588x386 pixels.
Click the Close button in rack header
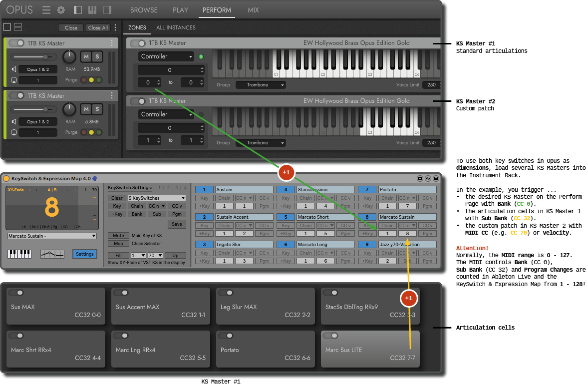(x=71, y=27)
